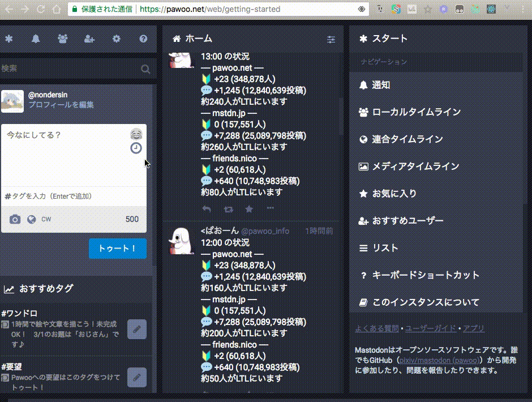Screen dimensions: 532x402
Task: Attach media with the camera icon
Action: 15,219
